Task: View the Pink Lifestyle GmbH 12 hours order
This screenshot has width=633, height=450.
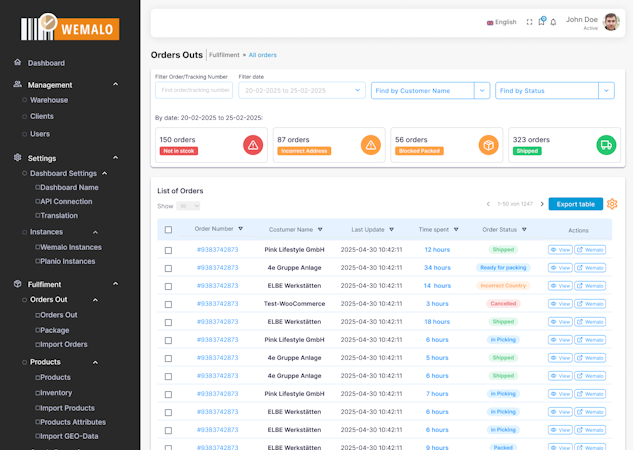Action: coord(560,250)
